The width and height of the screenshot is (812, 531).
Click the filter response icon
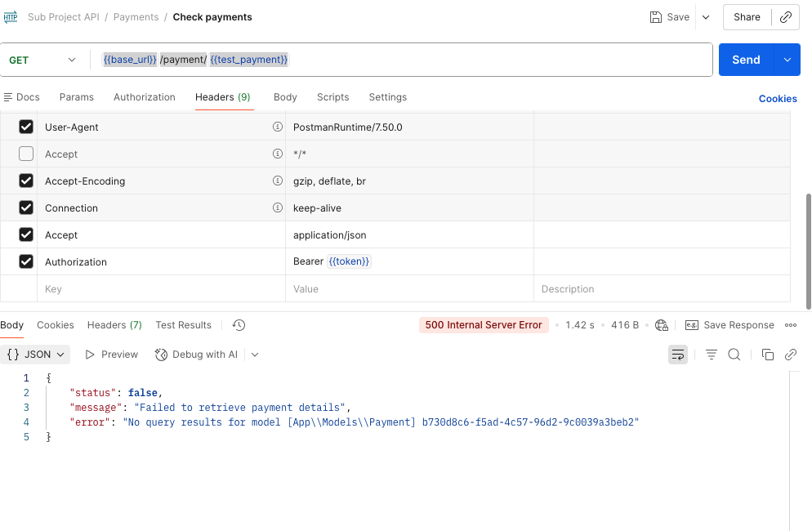(x=712, y=355)
